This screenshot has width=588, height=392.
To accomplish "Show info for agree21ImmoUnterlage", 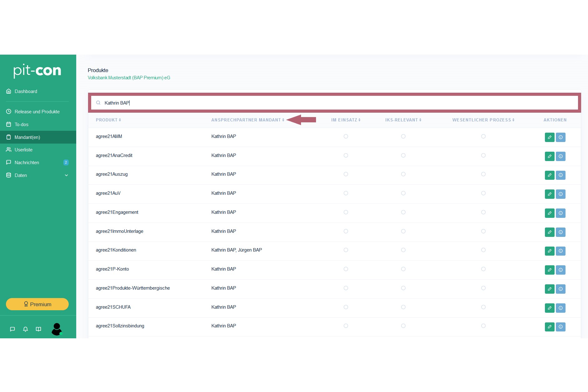I will coord(561,232).
